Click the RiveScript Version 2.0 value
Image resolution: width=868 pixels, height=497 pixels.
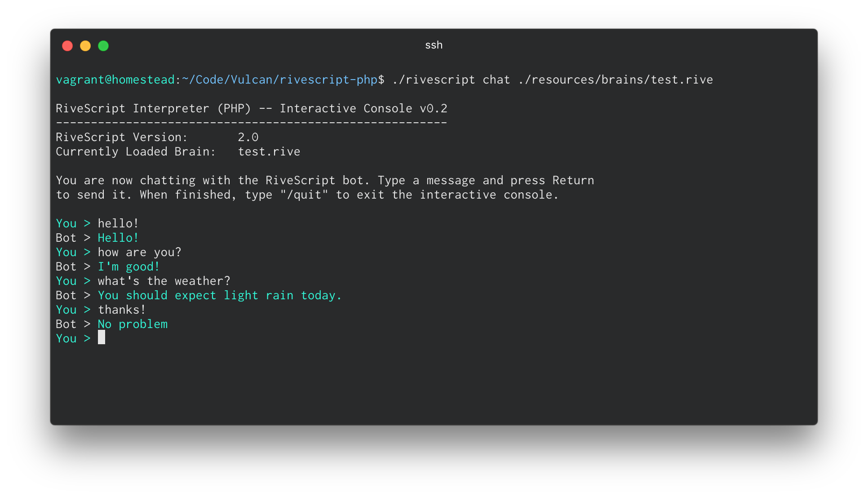(248, 137)
